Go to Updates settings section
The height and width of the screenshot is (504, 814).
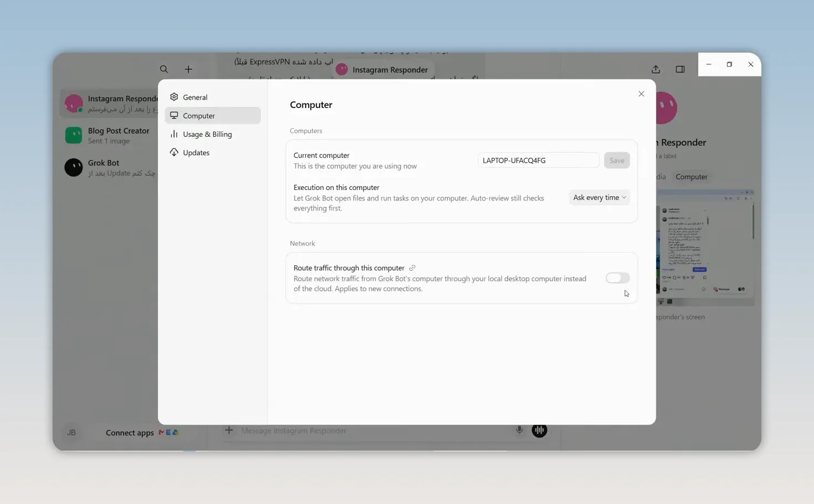pyautogui.click(x=213, y=152)
